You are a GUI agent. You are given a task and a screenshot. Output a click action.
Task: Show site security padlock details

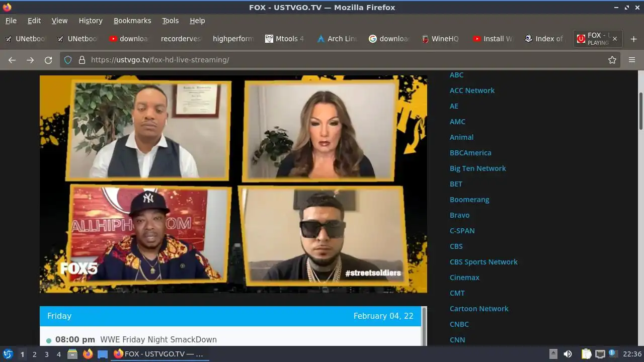coord(82,60)
